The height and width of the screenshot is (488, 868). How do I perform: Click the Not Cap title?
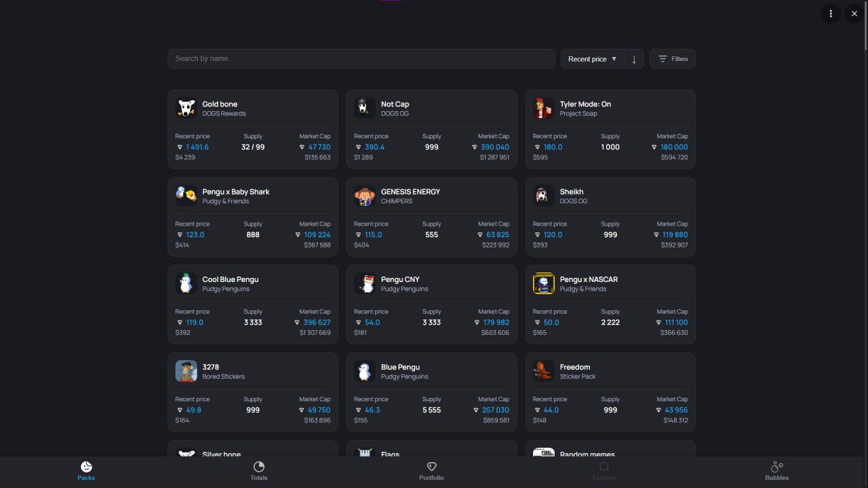(x=395, y=104)
